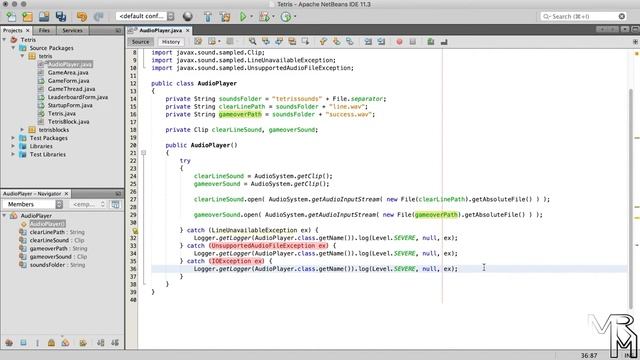The image size is (640, 360).
Task: Open the Run Project dropdown arrow
Action: pos(251,17)
